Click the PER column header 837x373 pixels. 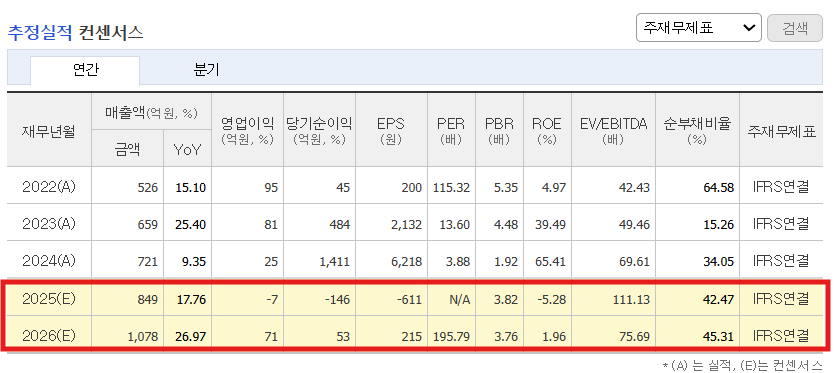point(451,130)
